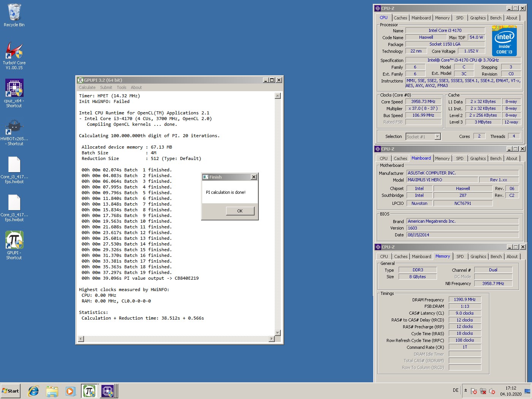Click the Core Speed value 3958.73 MHz
The width and height of the screenshot is (532, 399).
click(x=423, y=101)
